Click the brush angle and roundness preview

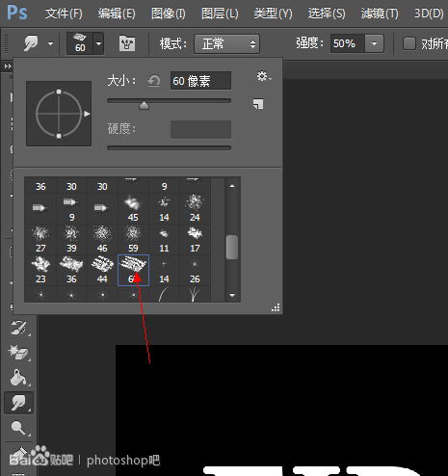click(x=59, y=114)
